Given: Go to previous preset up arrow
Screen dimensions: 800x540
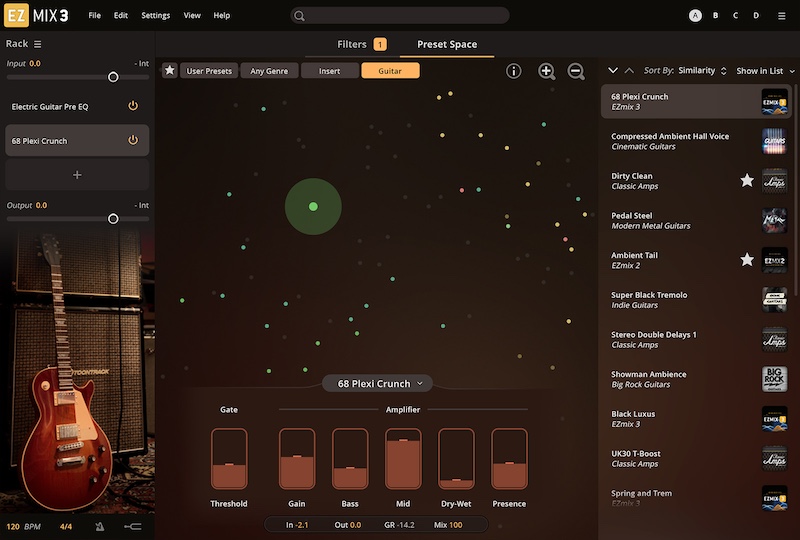Looking at the screenshot, I should coord(630,70).
